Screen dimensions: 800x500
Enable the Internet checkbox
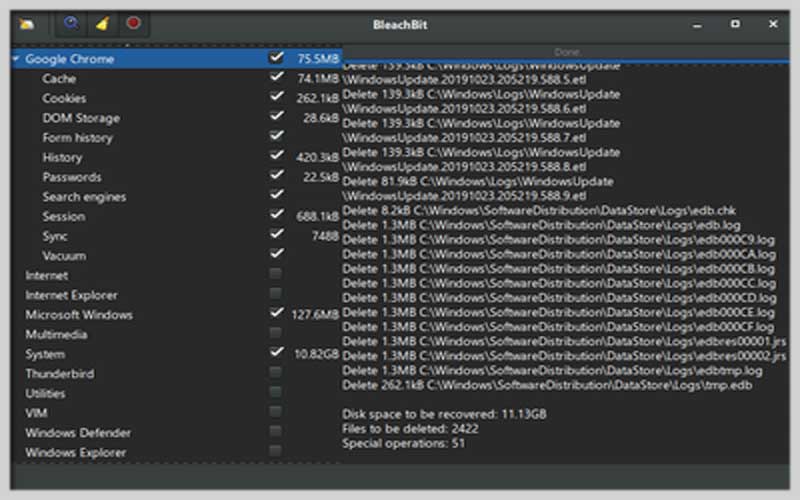click(276, 273)
